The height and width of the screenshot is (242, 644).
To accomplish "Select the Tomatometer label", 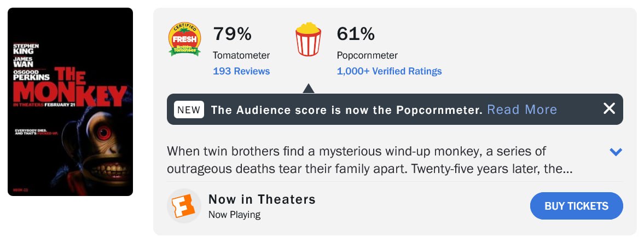I will (x=241, y=55).
